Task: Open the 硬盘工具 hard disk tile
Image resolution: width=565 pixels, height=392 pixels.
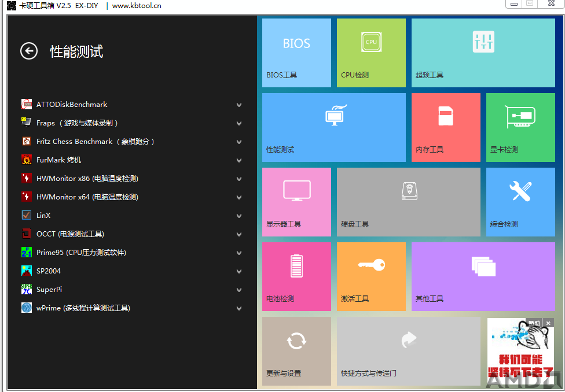Action: coord(409,202)
